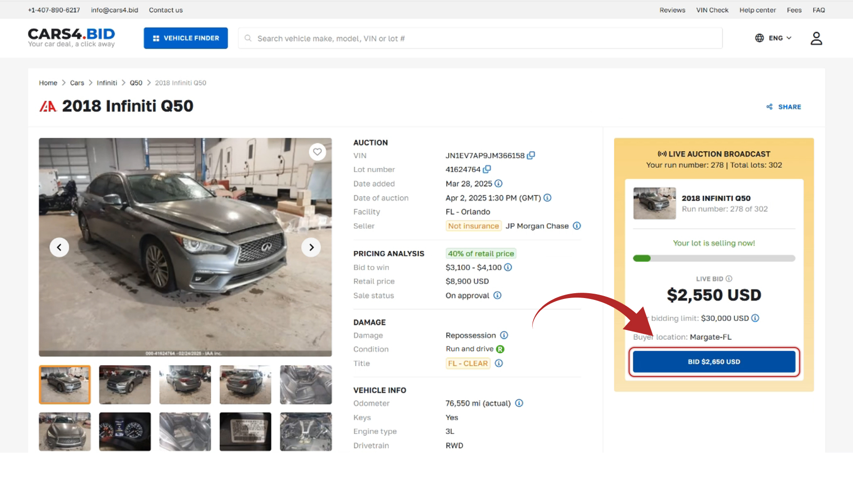853x504 pixels.
Task: Click the search magnifier icon
Action: click(x=248, y=38)
